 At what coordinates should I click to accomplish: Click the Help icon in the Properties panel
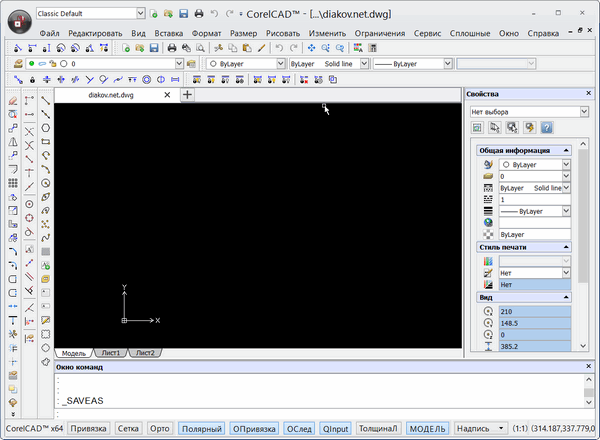click(547, 128)
